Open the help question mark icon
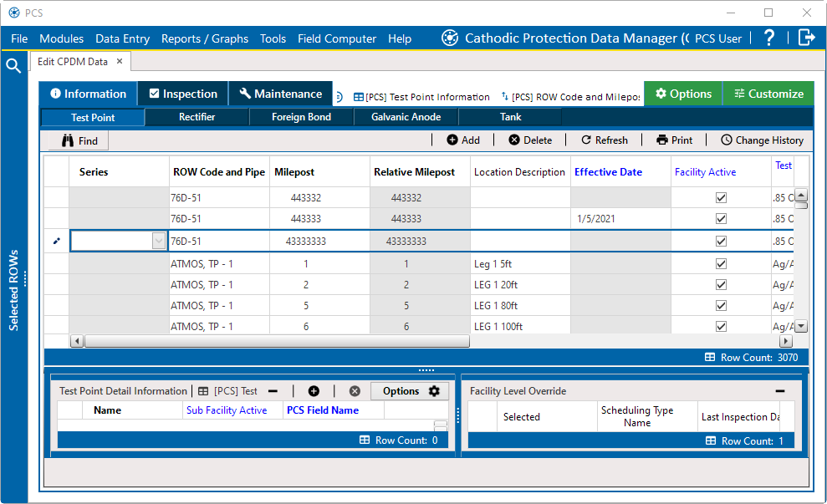This screenshot has height=504, width=827. click(x=769, y=38)
